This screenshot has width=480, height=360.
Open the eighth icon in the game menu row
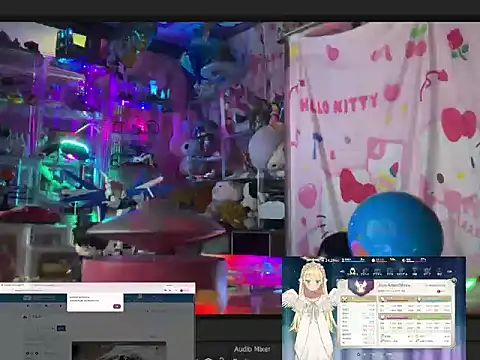[439, 272]
